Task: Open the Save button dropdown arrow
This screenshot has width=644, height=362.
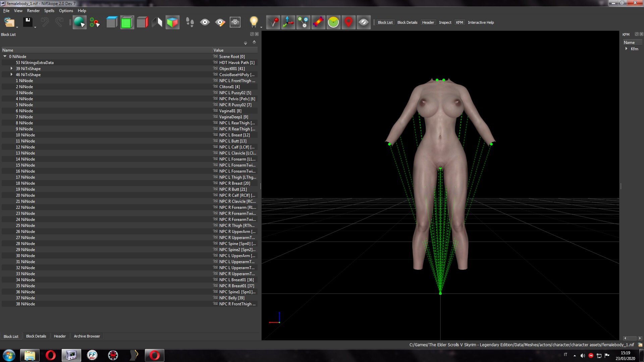Action: (35, 27)
